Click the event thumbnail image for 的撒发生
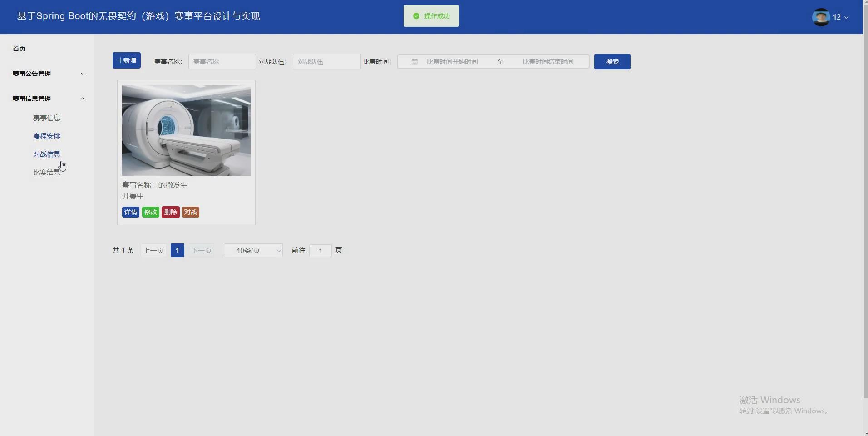 coord(186,130)
